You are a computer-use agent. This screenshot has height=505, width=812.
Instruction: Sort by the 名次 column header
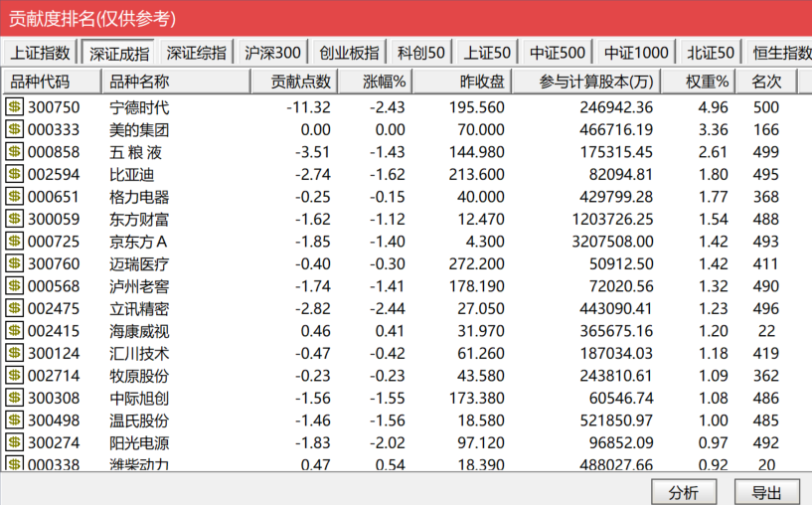(x=767, y=82)
